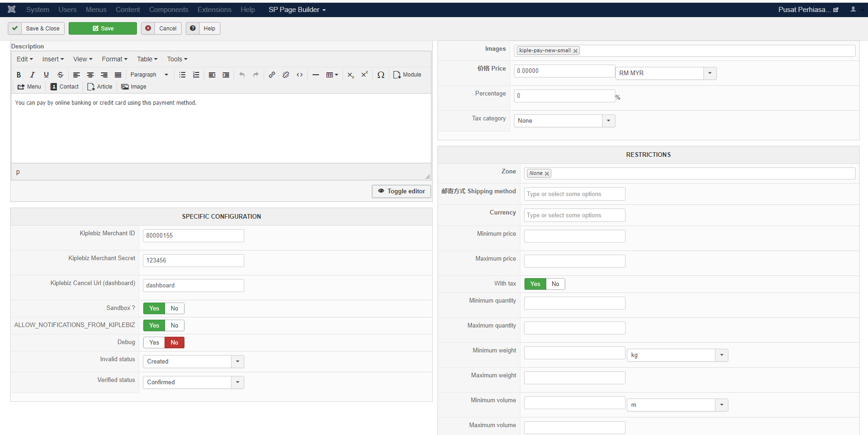Open the editor Format menu
The image size is (868, 435).
pos(115,59)
